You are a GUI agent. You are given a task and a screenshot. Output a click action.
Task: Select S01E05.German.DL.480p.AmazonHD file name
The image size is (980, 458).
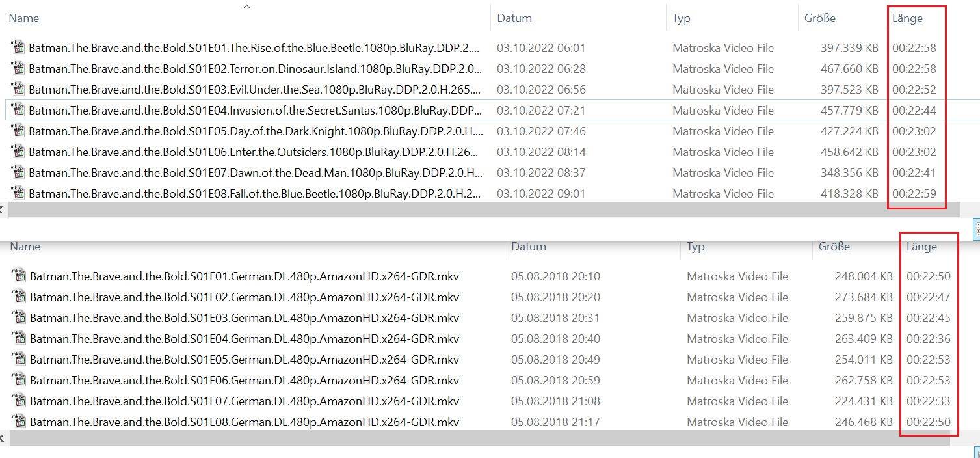click(245, 359)
